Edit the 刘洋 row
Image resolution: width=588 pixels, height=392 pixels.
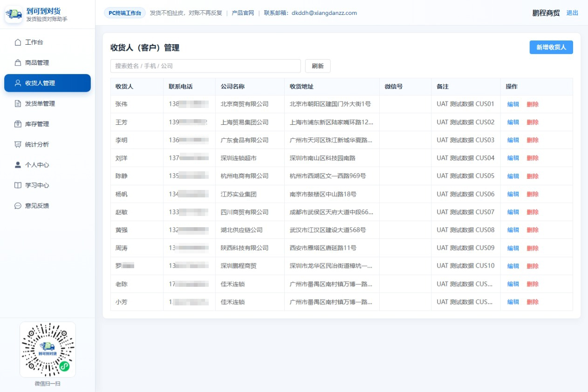pyautogui.click(x=513, y=158)
